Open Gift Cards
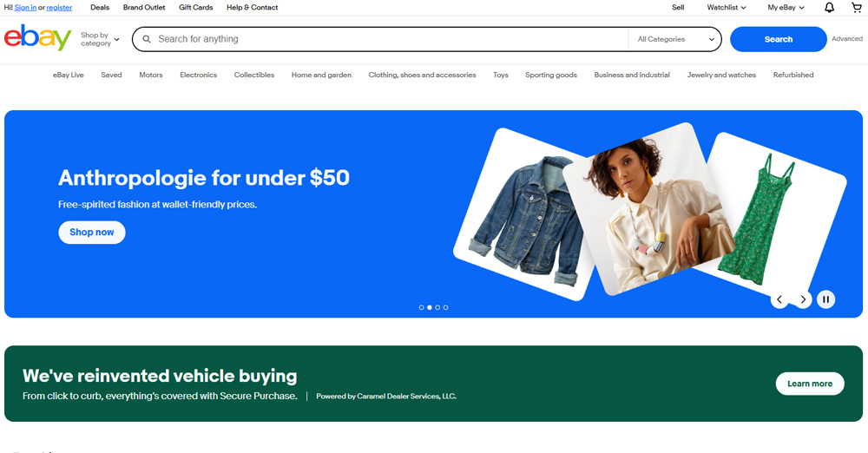 click(196, 7)
